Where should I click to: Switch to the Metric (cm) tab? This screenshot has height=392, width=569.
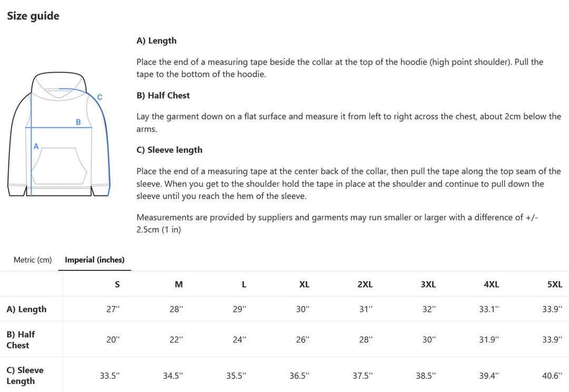coord(33,260)
